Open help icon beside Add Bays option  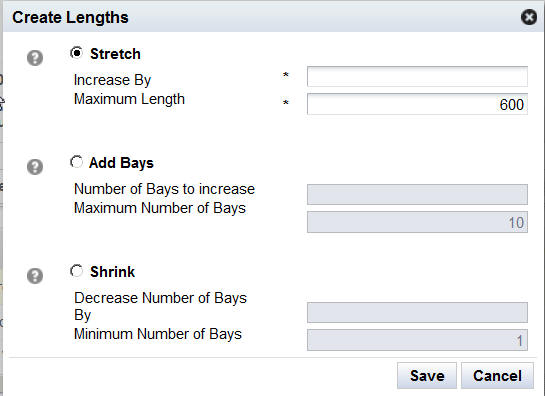coord(35,167)
